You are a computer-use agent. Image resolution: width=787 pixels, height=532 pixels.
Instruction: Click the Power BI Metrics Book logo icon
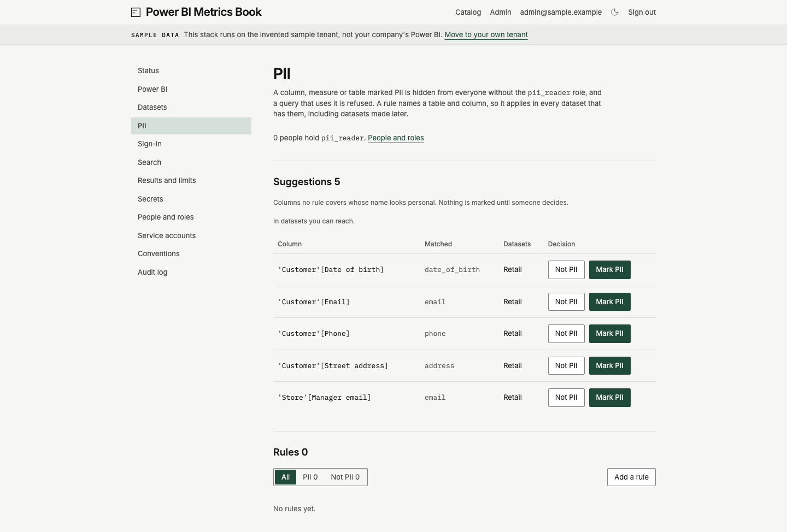pos(136,12)
